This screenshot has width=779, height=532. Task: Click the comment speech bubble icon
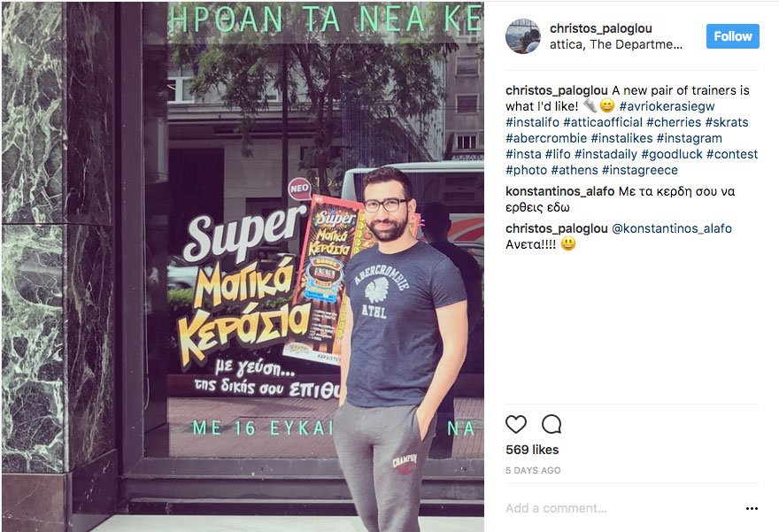(x=551, y=424)
